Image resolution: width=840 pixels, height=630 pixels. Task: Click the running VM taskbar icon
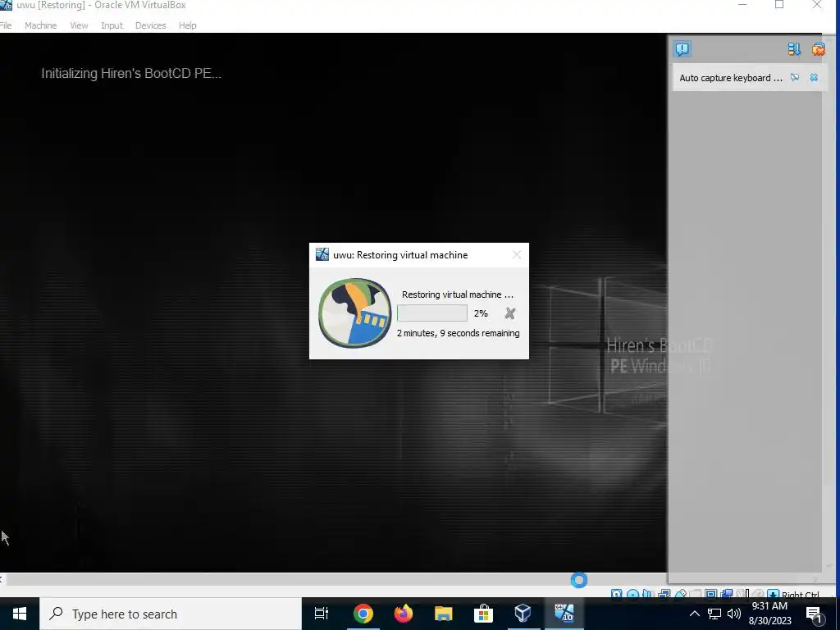tap(564, 614)
